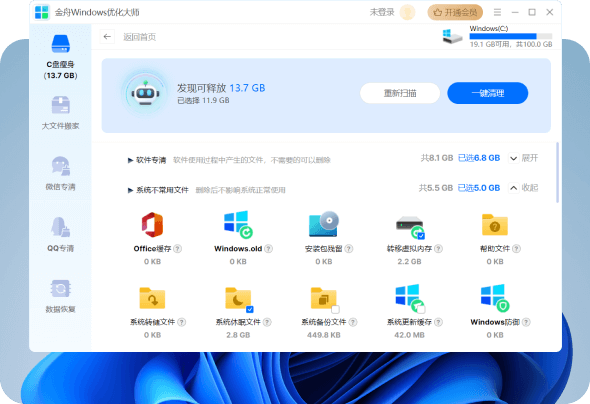Select the Windows防御 shield icon
The height and width of the screenshot is (404, 590).
pyautogui.click(x=495, y=298)
